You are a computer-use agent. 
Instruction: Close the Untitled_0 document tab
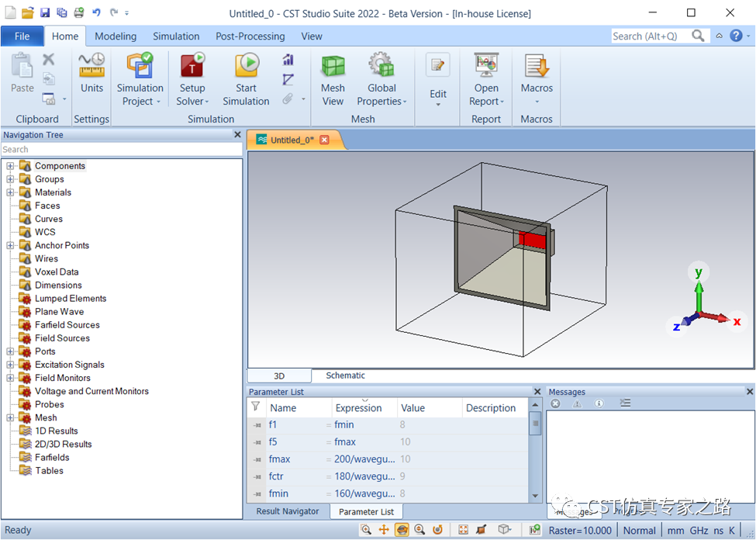tap(324, 140)
